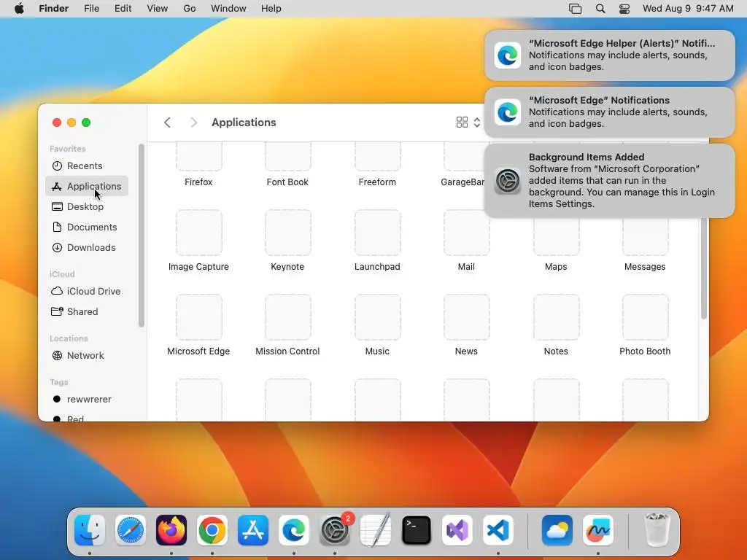Open Network in the sidebar
Image resolution: width=747 pixels, height=560 pixels.
(87, 355)
